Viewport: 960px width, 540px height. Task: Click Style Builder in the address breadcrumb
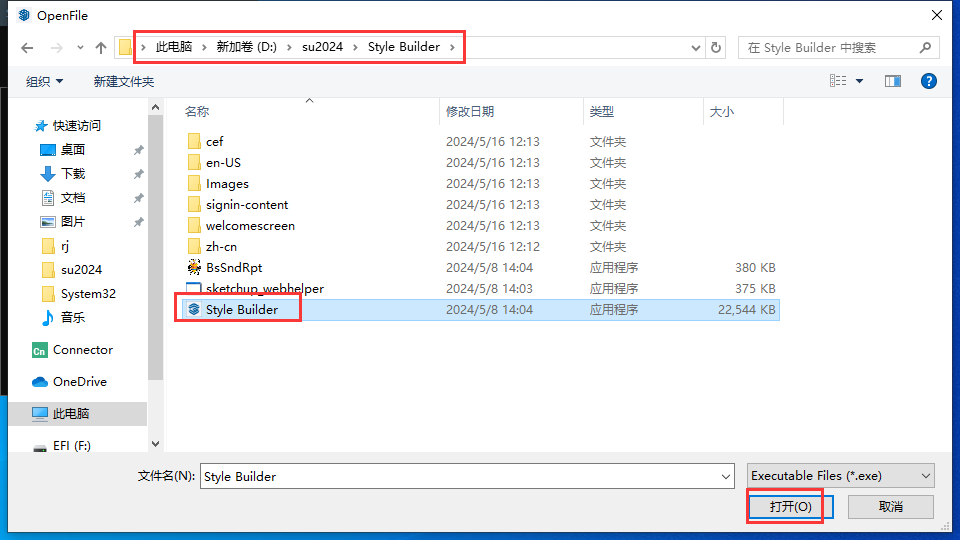coord(403,47)
